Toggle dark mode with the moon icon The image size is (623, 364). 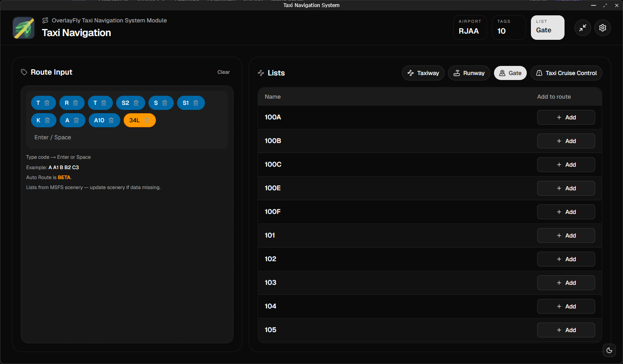609,350
